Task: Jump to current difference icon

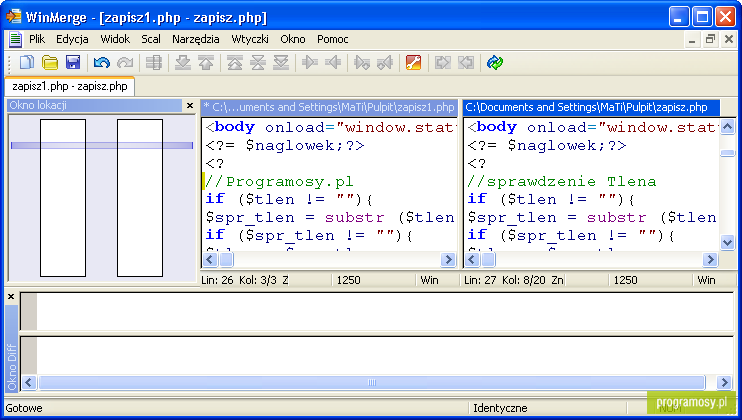Action: tap(258, 62)
